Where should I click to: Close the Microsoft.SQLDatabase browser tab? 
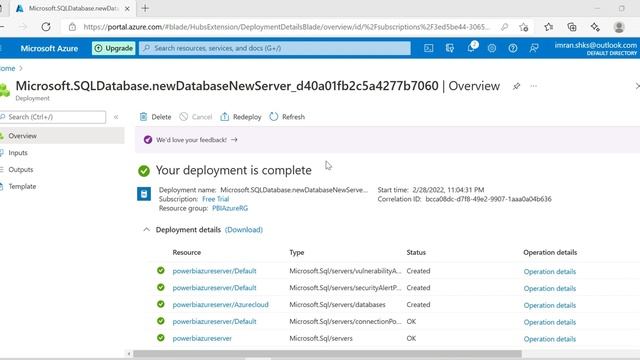(x=127, y=9)
